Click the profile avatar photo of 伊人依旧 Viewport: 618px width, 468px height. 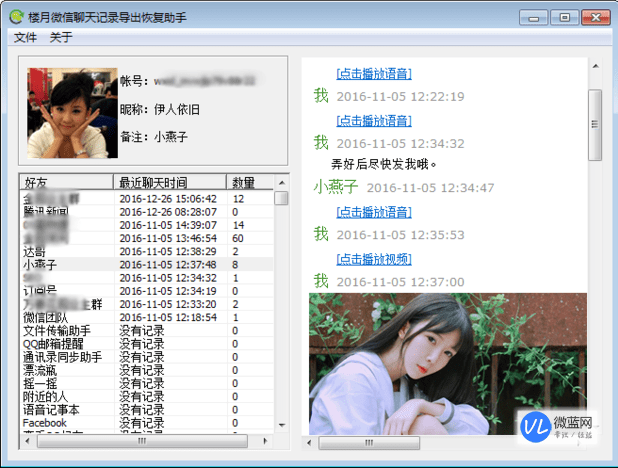(73, 113)
